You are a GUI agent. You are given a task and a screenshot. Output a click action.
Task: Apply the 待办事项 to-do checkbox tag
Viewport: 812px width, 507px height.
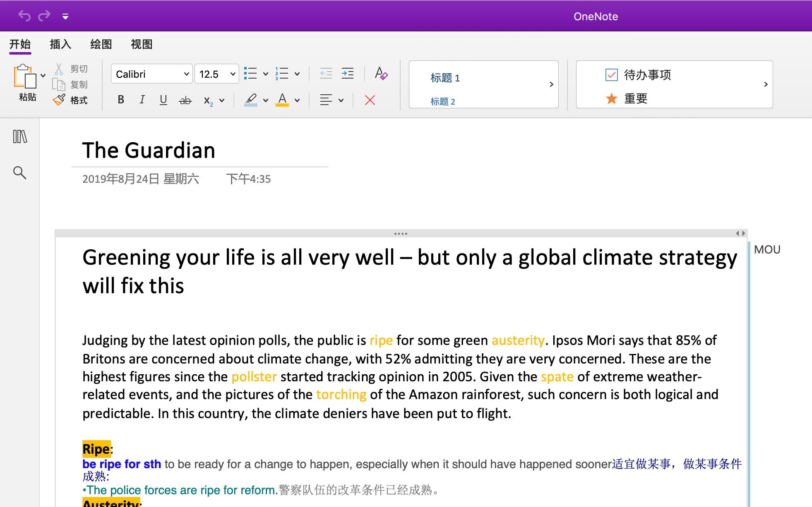pyautogui.click(x=639, y=75)
